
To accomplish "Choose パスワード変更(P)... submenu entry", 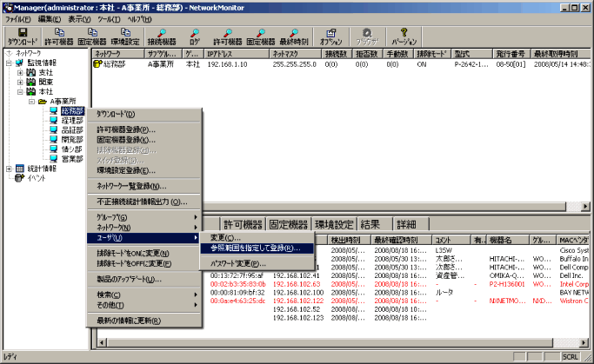I will [257, 263].
